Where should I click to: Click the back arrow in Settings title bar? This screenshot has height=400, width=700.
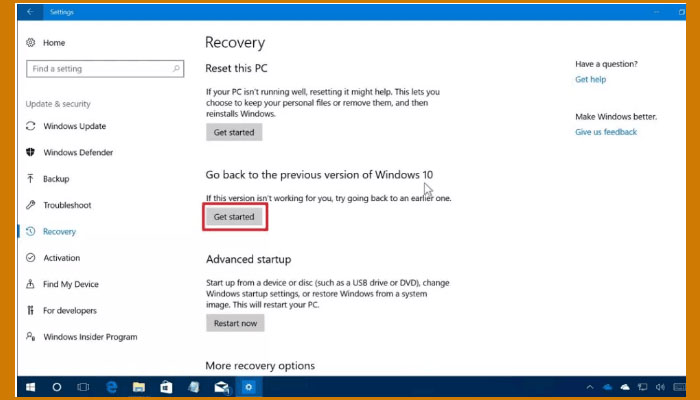point(29,13)
